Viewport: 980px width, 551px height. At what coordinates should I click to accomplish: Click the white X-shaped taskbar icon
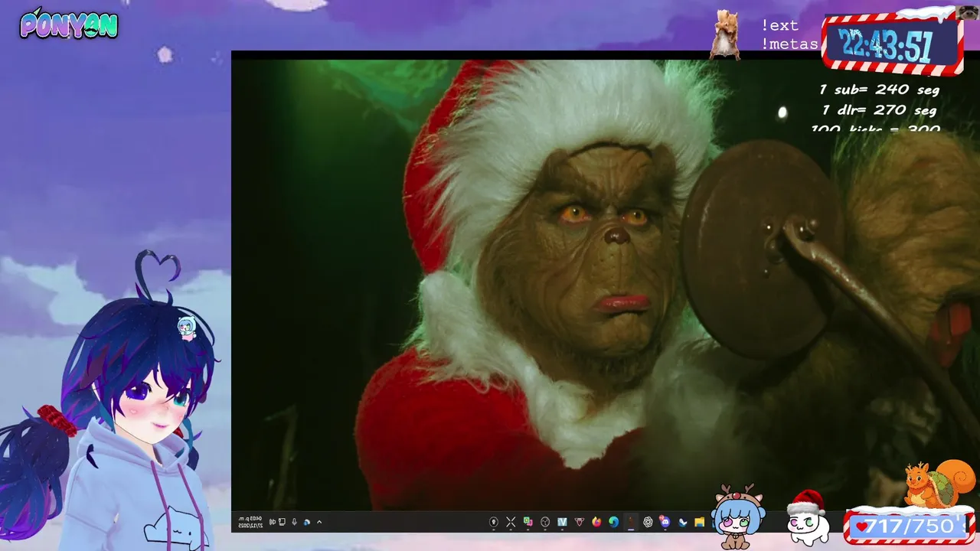point(511,522)
